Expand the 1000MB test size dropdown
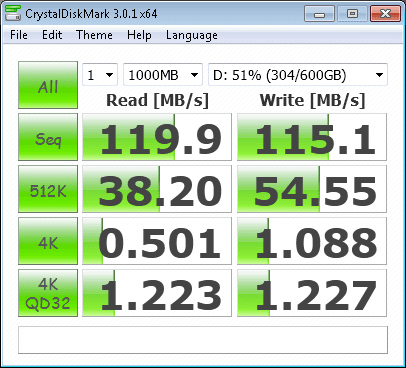 [x=163, y=75]
